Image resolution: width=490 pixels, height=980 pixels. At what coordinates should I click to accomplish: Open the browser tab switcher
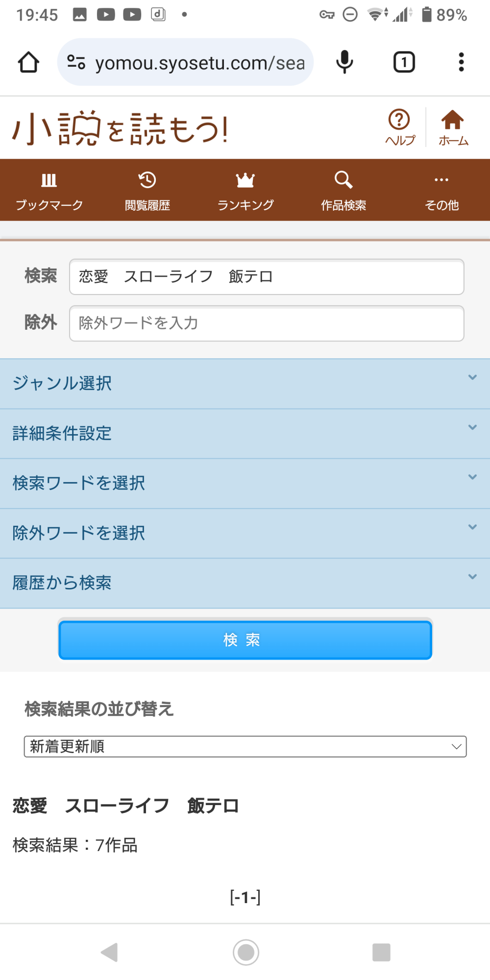(404, 62)
